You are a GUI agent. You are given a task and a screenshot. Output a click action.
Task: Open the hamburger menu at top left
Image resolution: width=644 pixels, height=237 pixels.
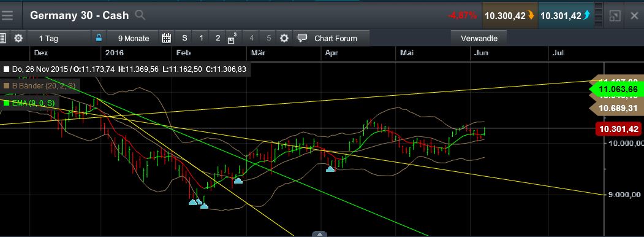pyautogui.click(x=7, y=15)
